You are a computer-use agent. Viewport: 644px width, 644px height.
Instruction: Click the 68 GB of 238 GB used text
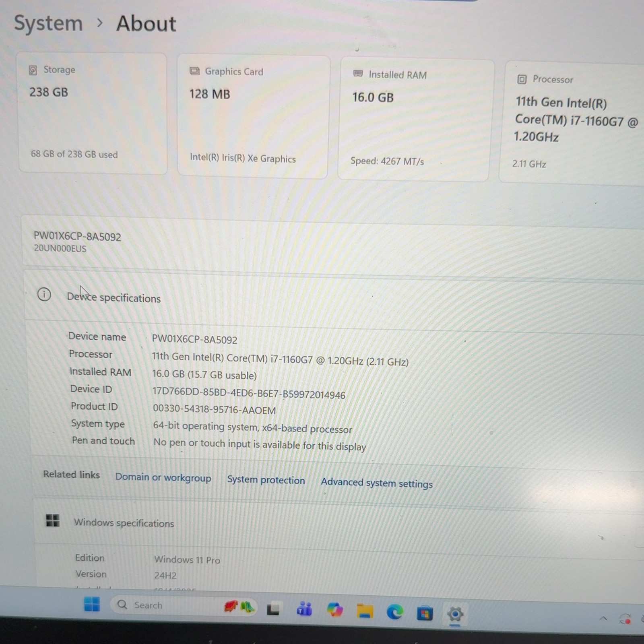pyautogui.click(x=74, y=154)
